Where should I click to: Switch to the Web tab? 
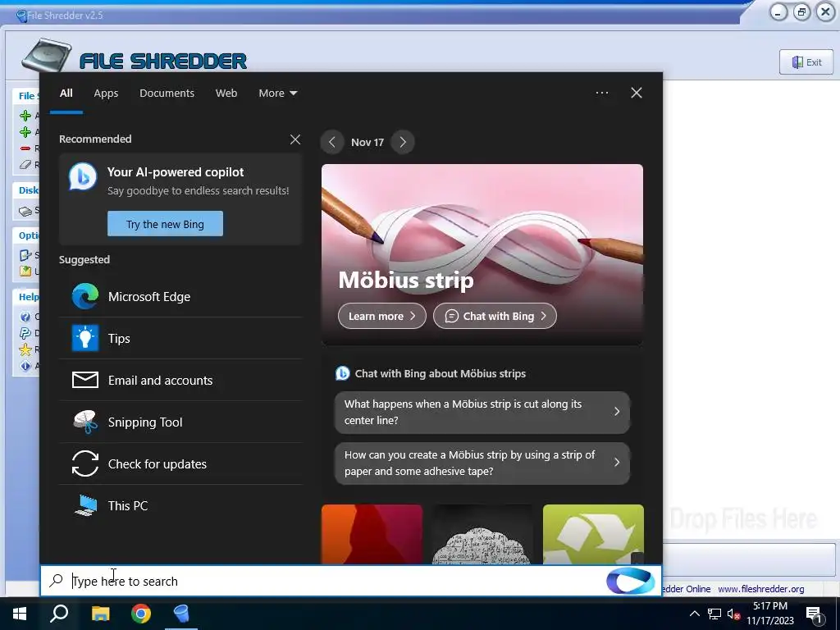point(226,94)
